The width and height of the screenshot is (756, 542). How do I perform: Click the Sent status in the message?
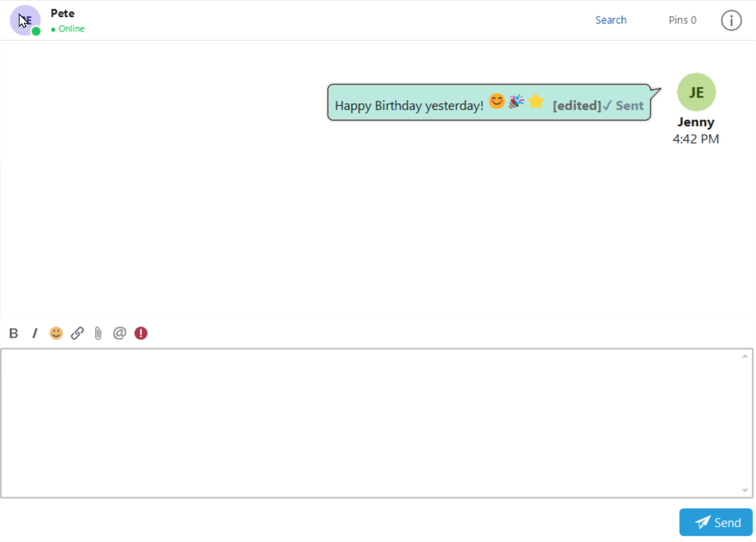click(x=629, y=105)
